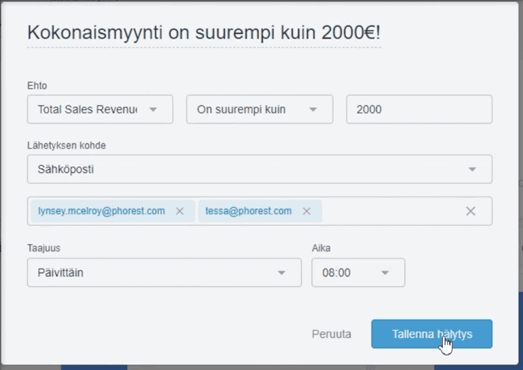Click arrow icon on Sähköposti dropdown
Image resolution: width=523 pixels, height=370 pixels.
pos(472,169)
